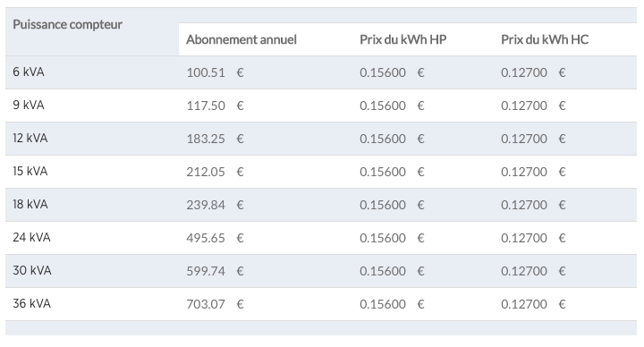
Task: Click the 36 kVA row label
Action: pos(31,303)
